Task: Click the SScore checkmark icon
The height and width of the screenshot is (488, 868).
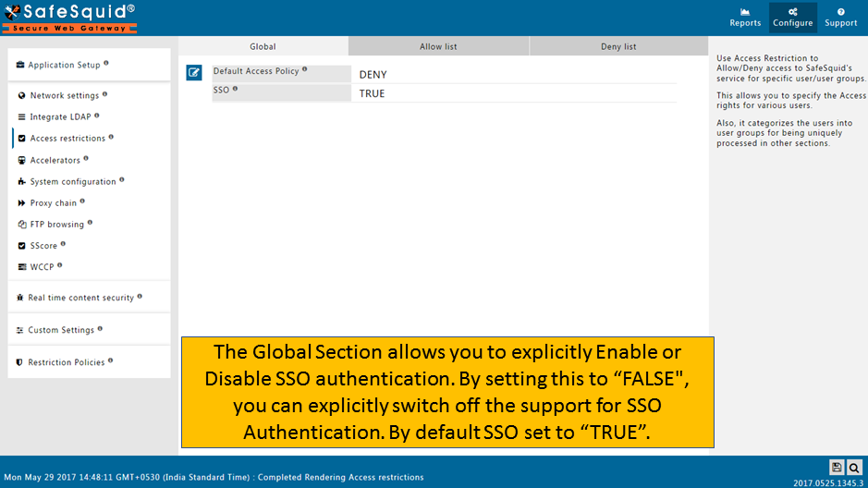Action: pos(21,246)
